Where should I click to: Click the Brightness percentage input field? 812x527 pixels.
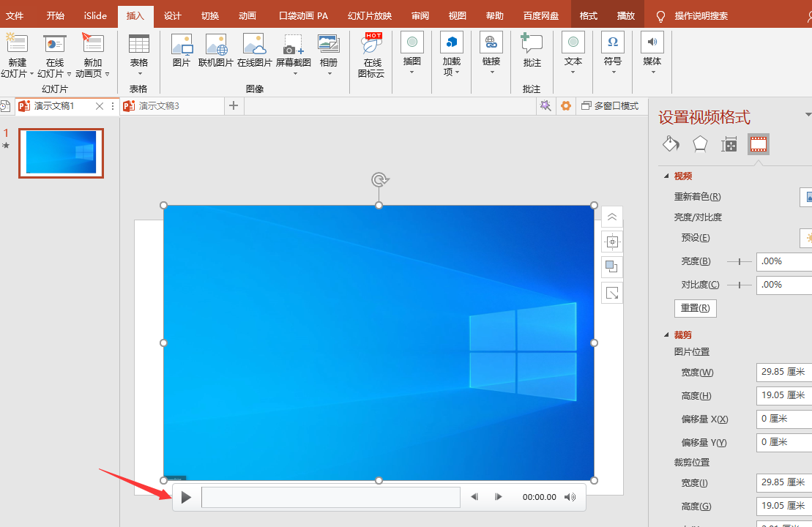(x=784, y=261)
